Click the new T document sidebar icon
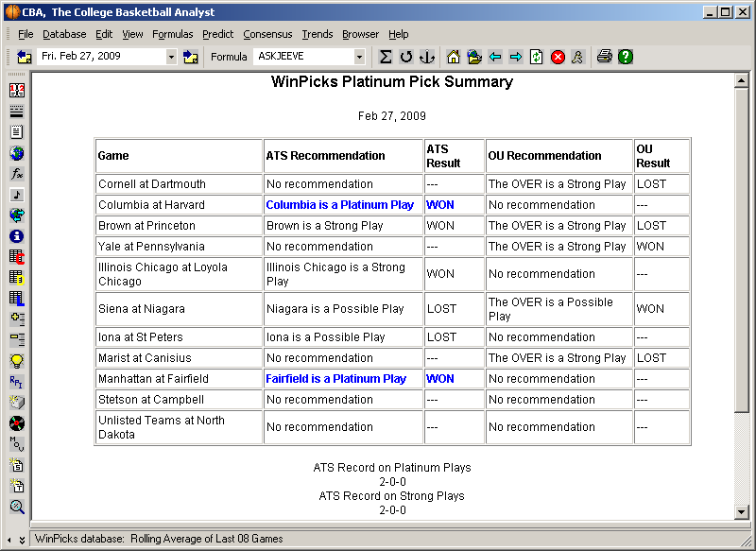The height and width of the screenshot is (551, 756). pos(17,486)
